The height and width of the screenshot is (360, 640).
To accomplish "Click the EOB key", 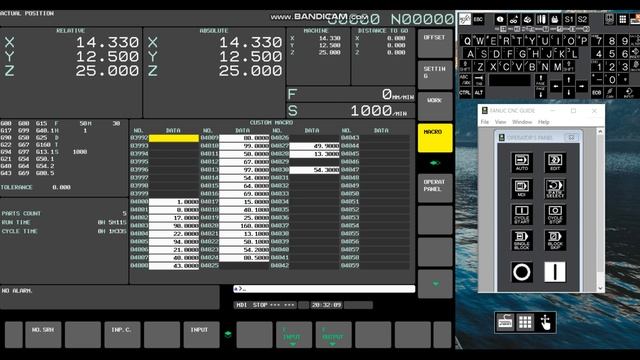I will [596, 93].
